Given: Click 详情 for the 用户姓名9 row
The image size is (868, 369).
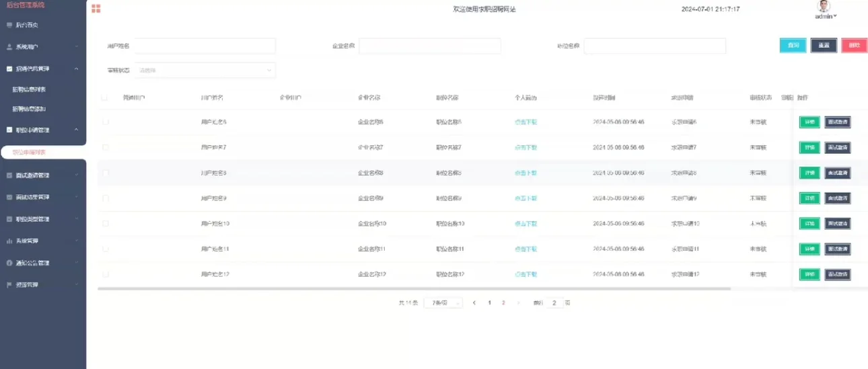Looking at the screenshot, I should pyautogui.click(x=809, y=198).
